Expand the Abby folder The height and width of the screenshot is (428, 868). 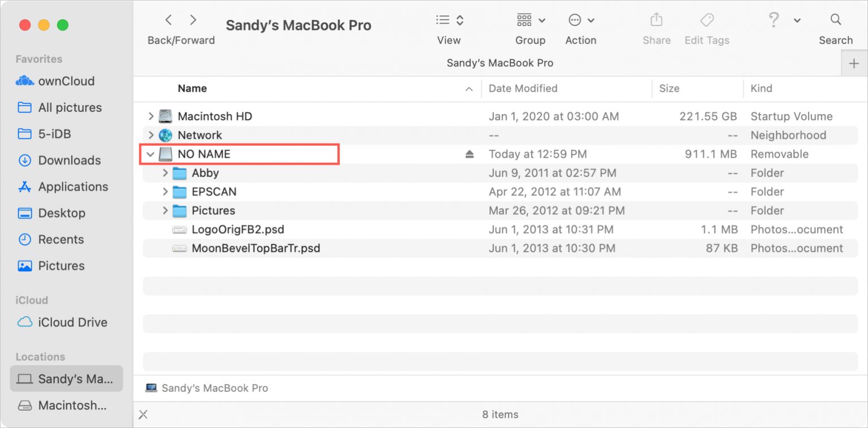point(165,173)
